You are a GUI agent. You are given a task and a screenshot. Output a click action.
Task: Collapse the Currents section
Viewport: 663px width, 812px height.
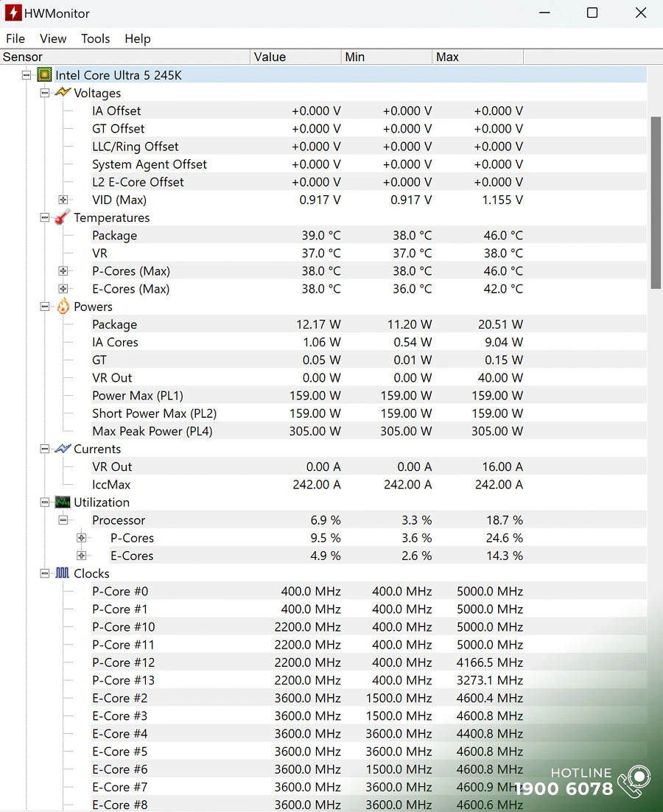pyautogui.click(x=45, y=449)
